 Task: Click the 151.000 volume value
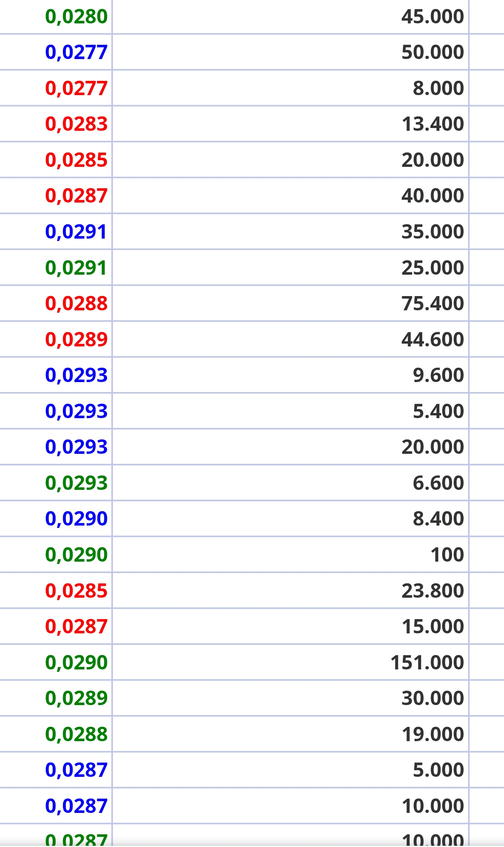point(427,663)
